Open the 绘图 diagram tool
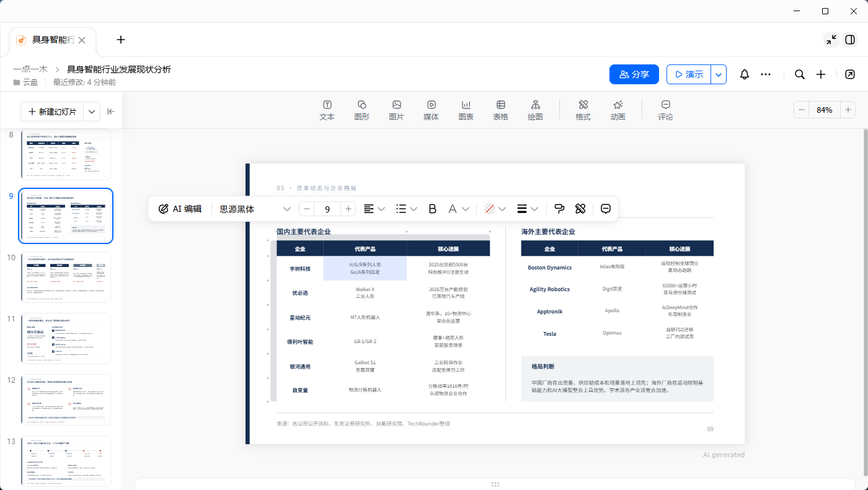The height and width of the screenshot is (490, 868). pyautogui.click(x=535, y=110)
